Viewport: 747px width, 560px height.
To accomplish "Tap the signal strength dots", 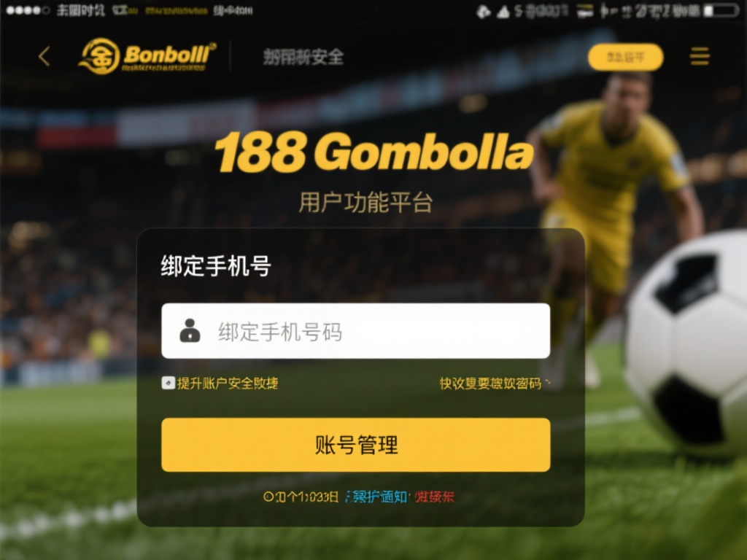I will click(27, 10).
